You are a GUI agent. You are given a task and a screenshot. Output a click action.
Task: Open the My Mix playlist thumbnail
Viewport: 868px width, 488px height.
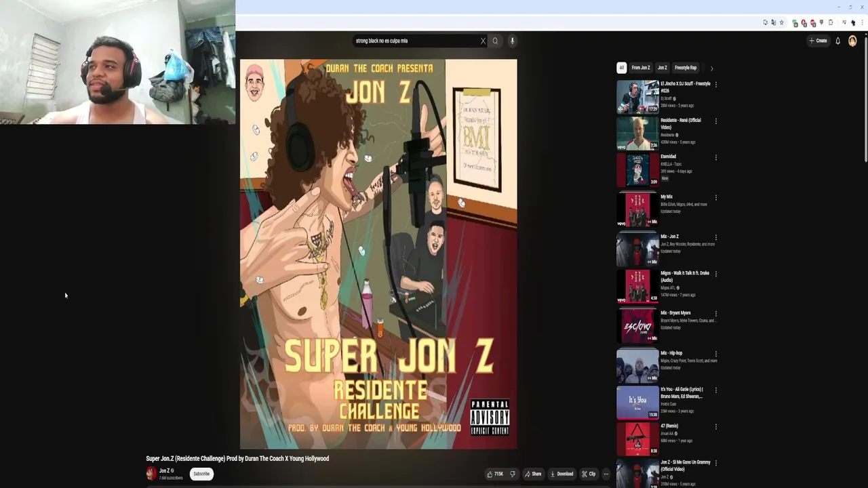pos(637,209)
